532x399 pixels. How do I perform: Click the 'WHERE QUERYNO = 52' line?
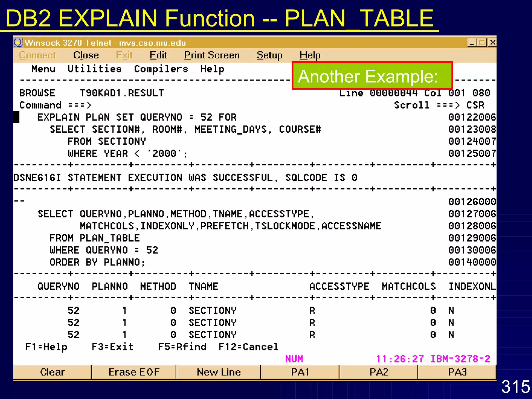104,250
